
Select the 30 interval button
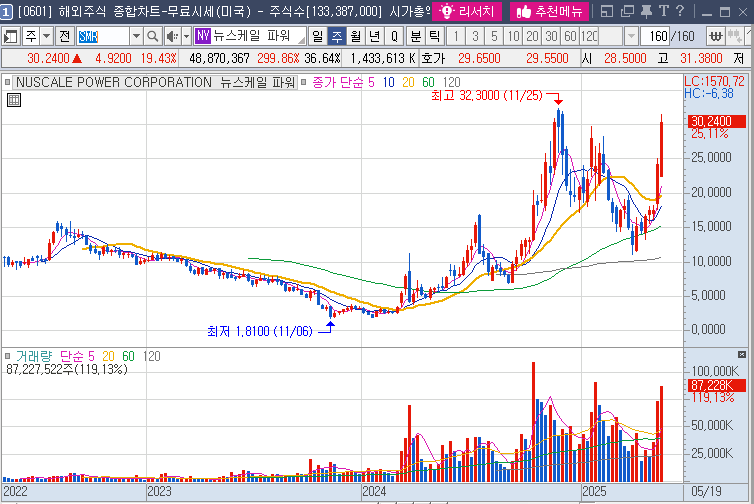[552, 36]
